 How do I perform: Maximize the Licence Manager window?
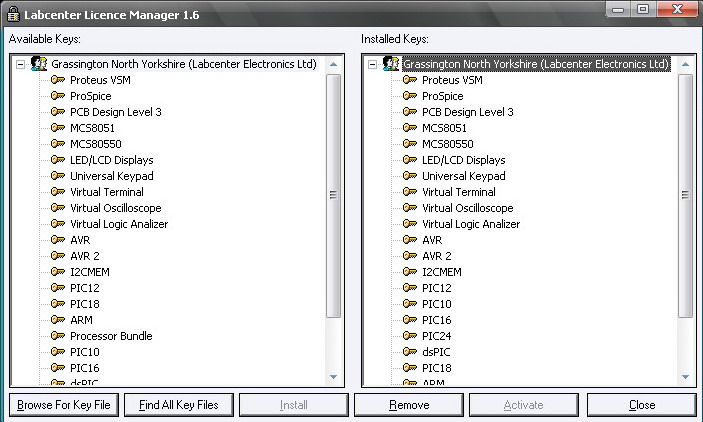pyautogui.click(x=643, y=9)
